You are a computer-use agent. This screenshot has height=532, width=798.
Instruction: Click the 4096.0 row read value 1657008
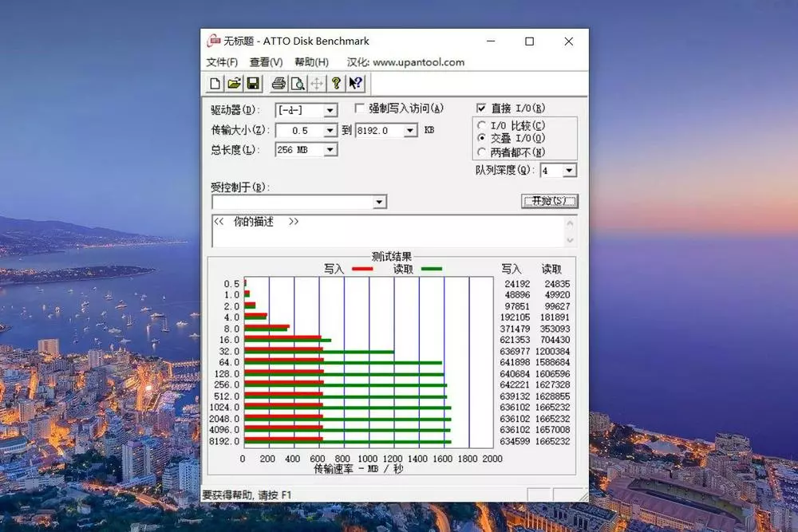553,429
